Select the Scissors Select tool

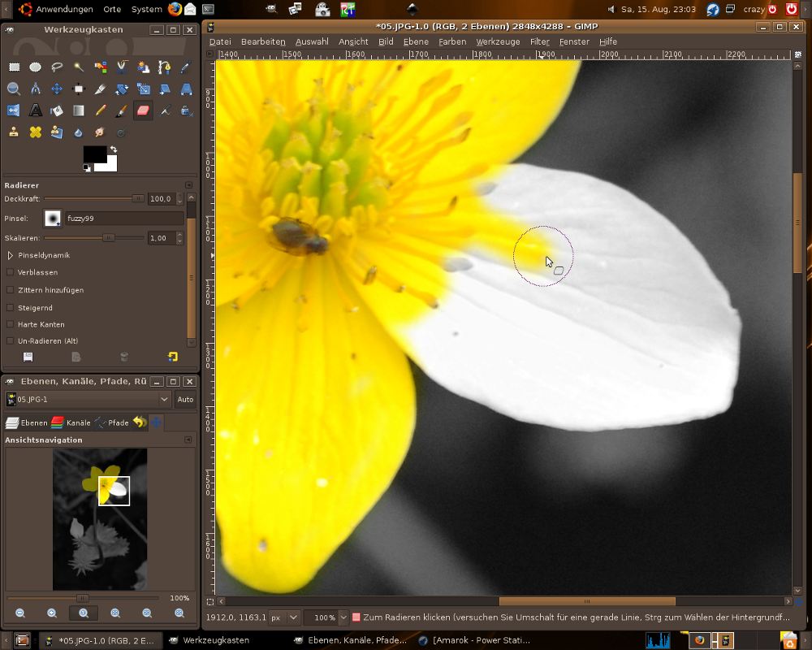point(122,67)
